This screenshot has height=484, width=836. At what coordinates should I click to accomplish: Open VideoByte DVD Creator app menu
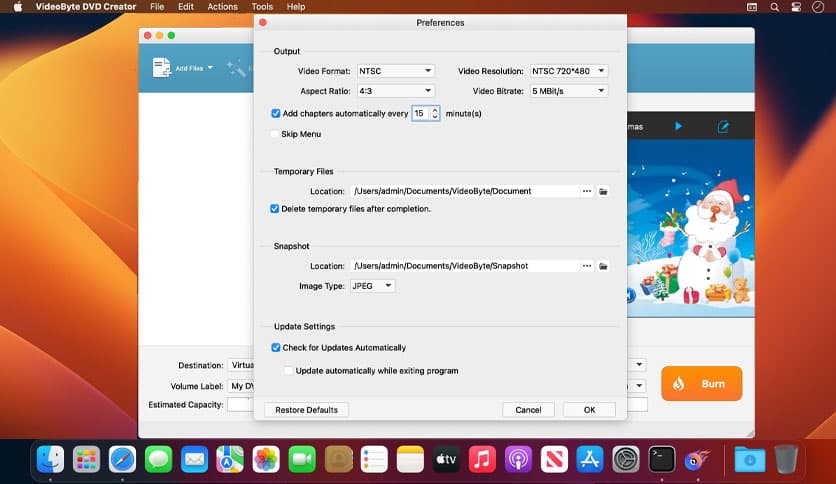(85, 7)
